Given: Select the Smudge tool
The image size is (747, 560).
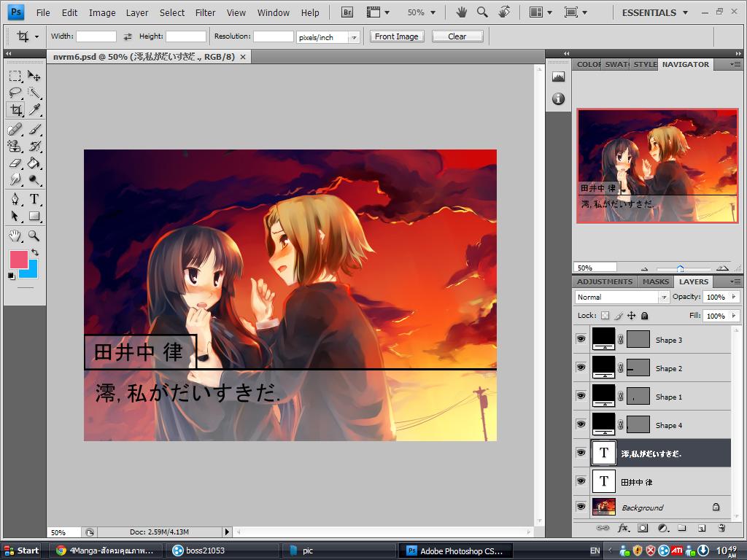Looking at the screenshot, I should pyautogui.click(x=15, y=179).
